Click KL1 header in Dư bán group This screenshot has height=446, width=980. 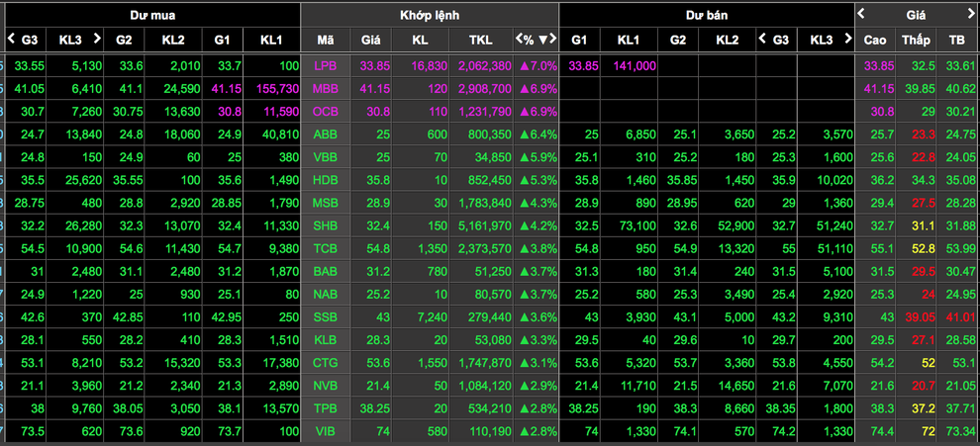629,40
